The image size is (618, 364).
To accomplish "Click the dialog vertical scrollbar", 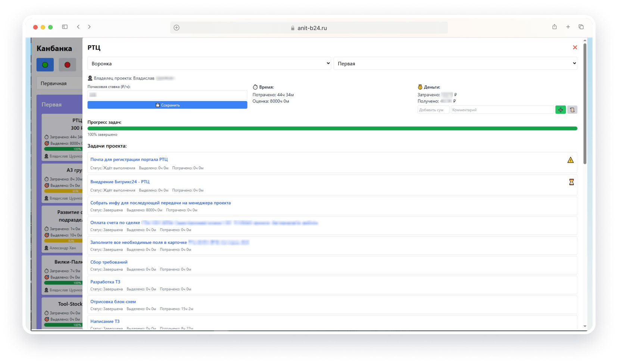I will pyautogui.click(x=585, y=104).
